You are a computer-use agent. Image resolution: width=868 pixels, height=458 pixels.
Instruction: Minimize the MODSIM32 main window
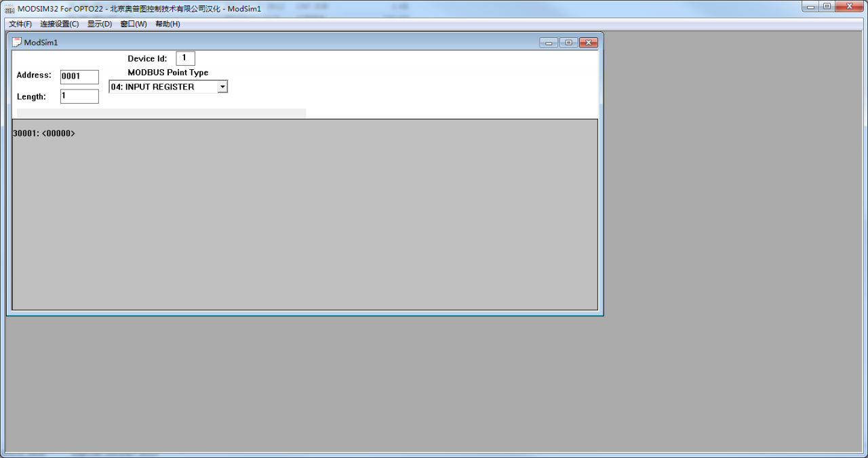point(810,6)
